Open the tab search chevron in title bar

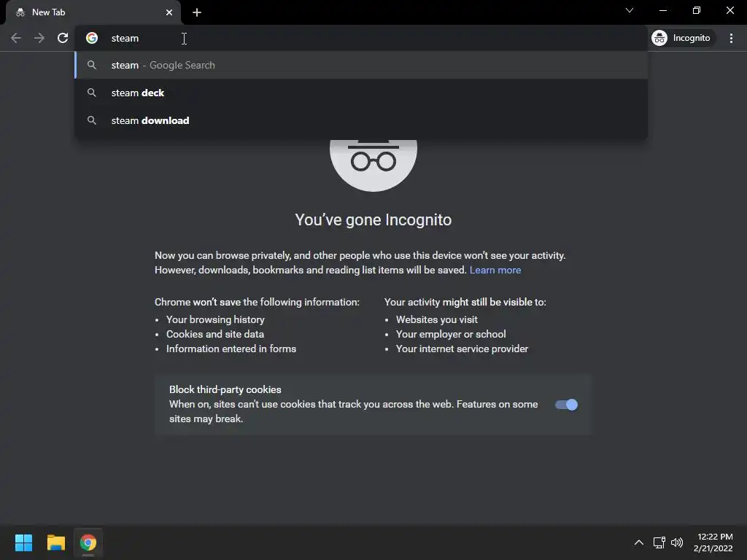click(630, 10)
